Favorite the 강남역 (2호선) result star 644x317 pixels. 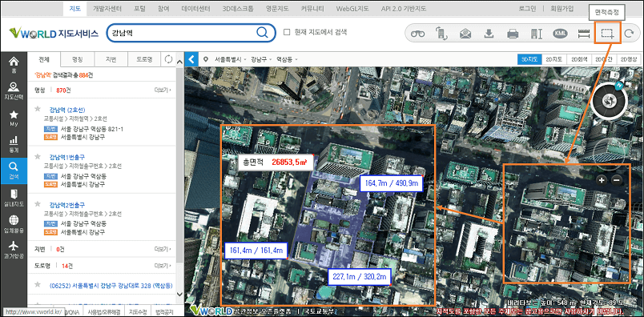point(38,109)
